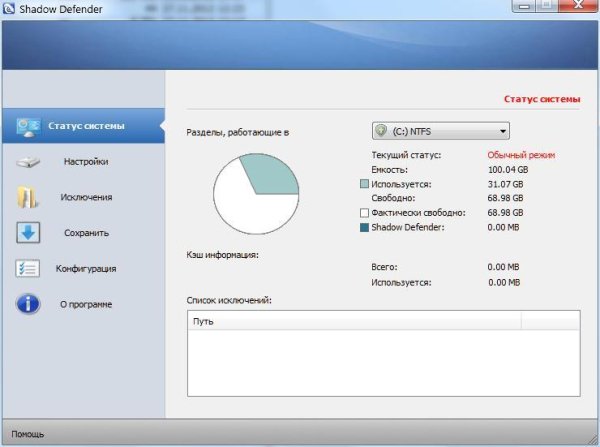Viewport: 600px width, 447px height.
Task: Click the Всего cache label
Action: pyautogui.click(x=384, y=267)
